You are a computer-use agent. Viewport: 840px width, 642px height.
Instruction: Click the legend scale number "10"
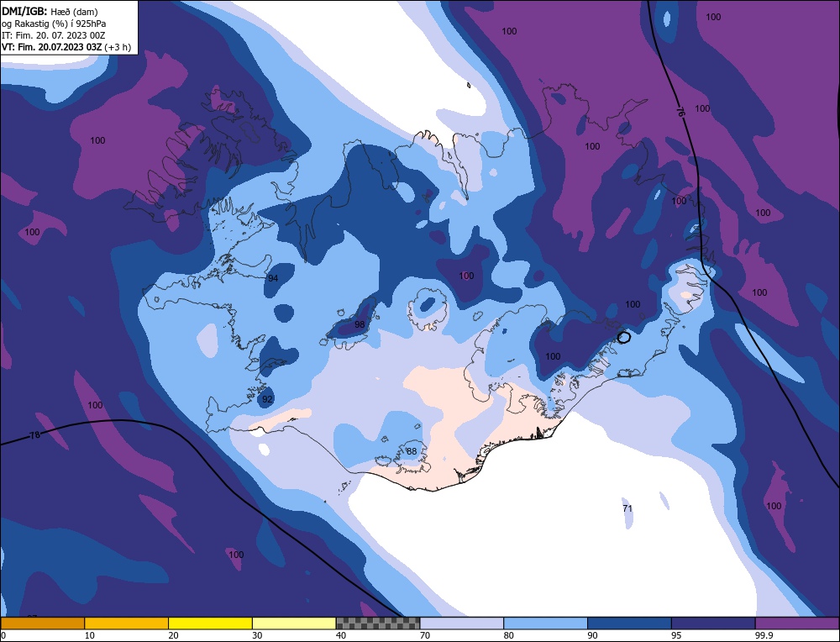pyautogui.click(x=90, y=635)
